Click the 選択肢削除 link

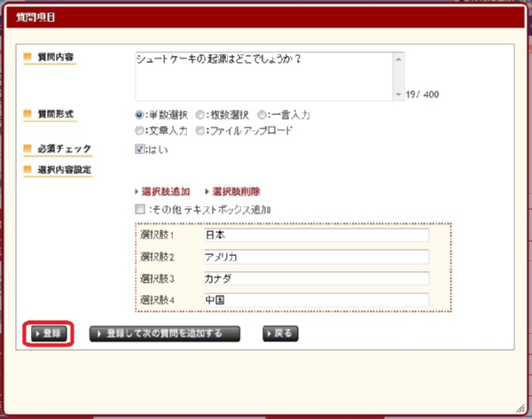(236, 191)
